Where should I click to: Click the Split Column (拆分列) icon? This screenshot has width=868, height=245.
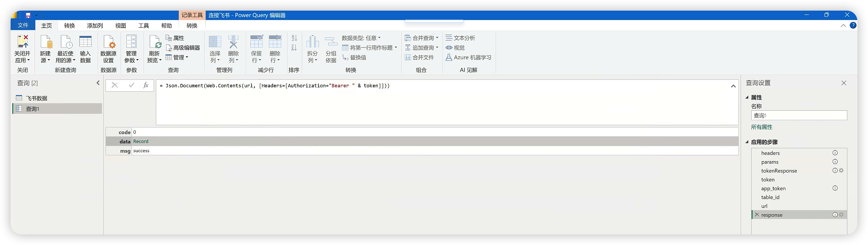pos(312,42)
